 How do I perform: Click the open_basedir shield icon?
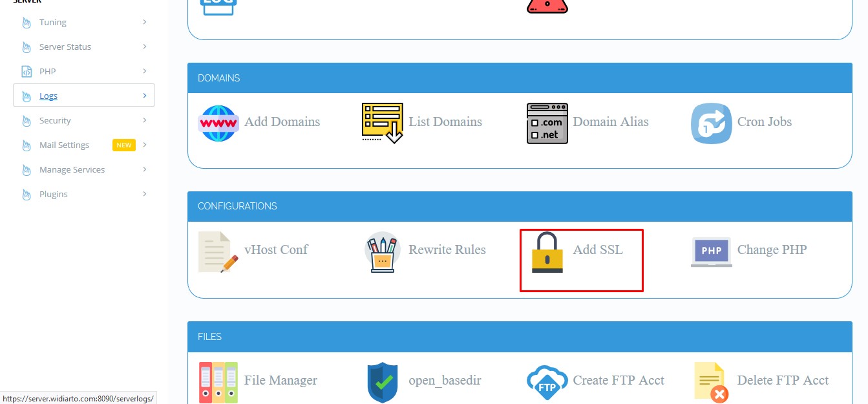(382, 381)
